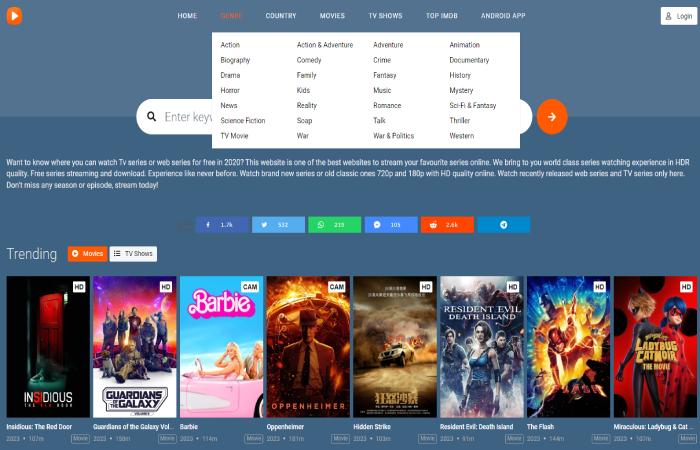700x450 pixels.
Task: Click the CAM badge on Barbie poster
Action: (250, 287)
